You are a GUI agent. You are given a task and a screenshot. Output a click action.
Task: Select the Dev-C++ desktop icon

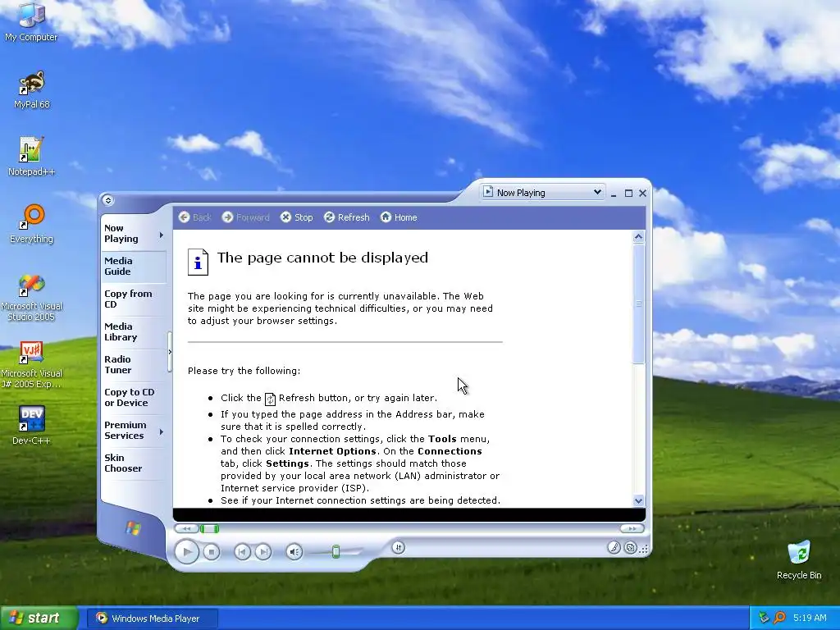pos(32,426)
